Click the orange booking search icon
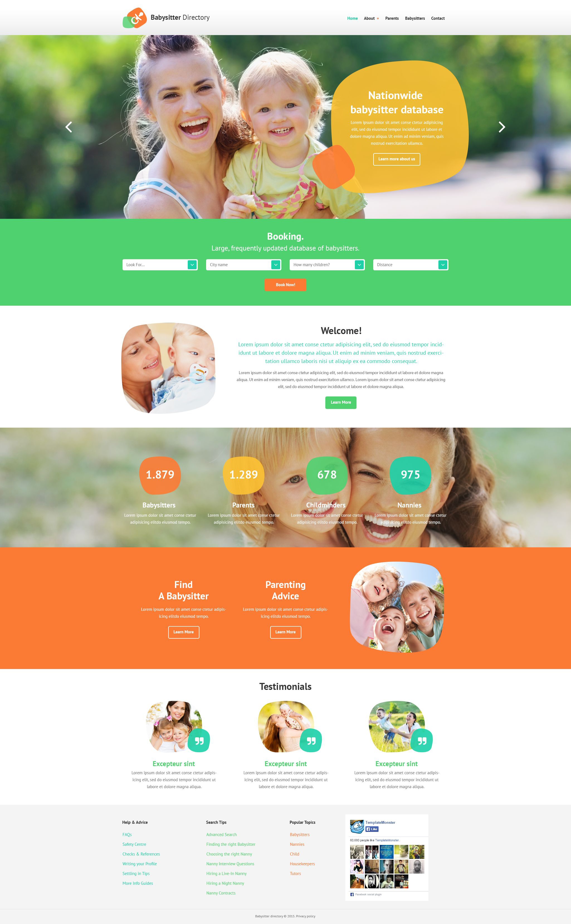Screen dimensions: 571x924 (285, 285)
